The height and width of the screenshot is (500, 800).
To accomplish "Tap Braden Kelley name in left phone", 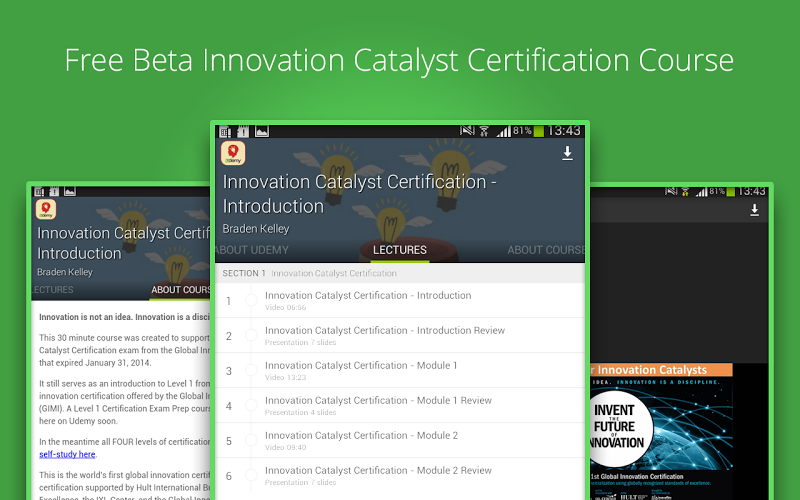I will coord(65,272).
